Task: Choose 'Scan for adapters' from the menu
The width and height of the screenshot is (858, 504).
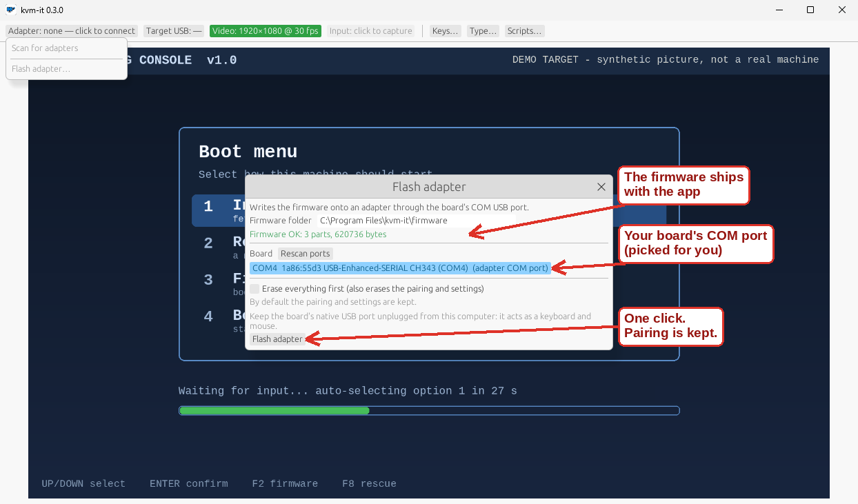Action: [x=45, y=48]
